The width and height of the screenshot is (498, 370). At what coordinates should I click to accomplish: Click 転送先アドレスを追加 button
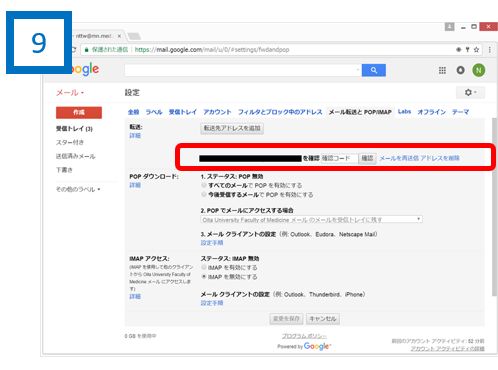pyautogui.click(x=232, y=128)
